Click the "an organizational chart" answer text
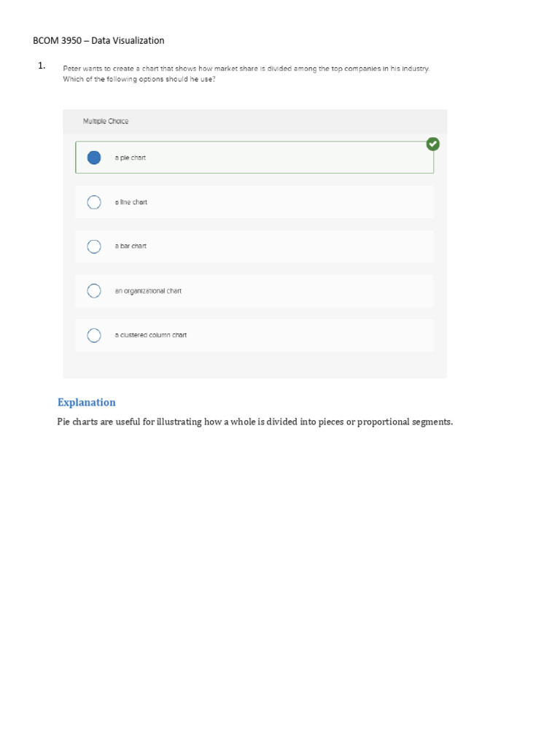560x747 pixels. (x=148, y=291)
